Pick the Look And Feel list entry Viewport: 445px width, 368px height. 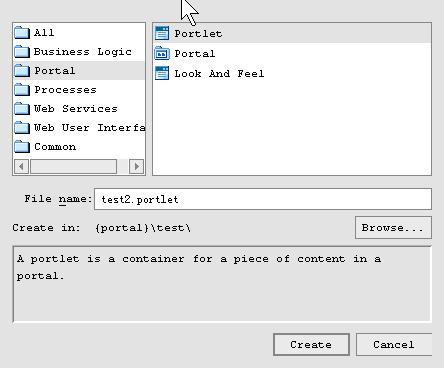pos(292,73)
